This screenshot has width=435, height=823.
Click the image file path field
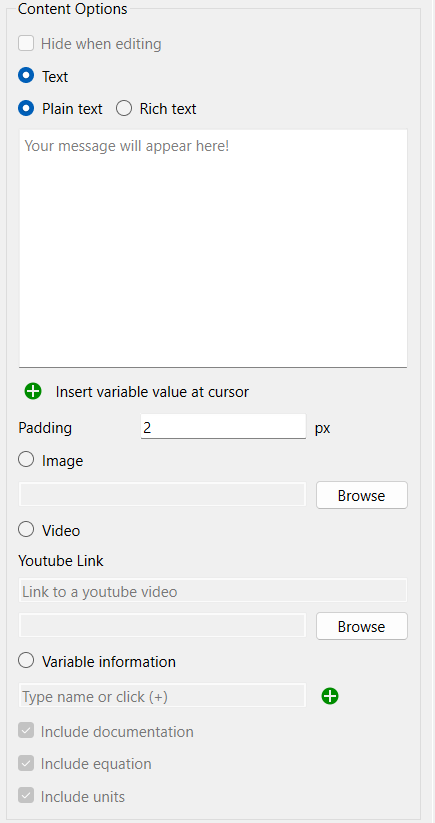pyautogui.click(x=162, y=494)
